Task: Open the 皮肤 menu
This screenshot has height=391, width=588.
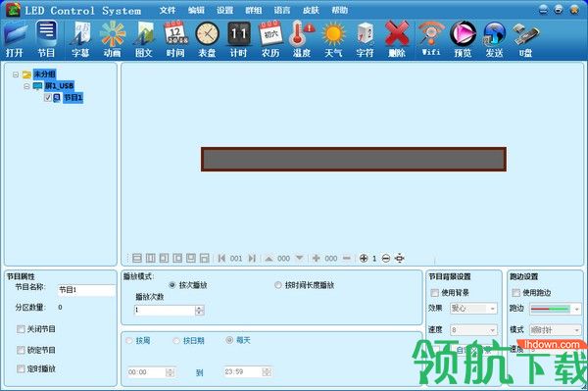Action: pyautogui.click(x=311, y=10)
